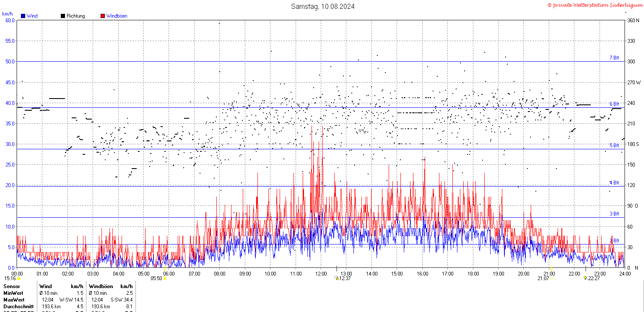Click the 5 Bft reference line label
Image resolution: width=644 pixels, height=312 pixels.
pos(614,146)
